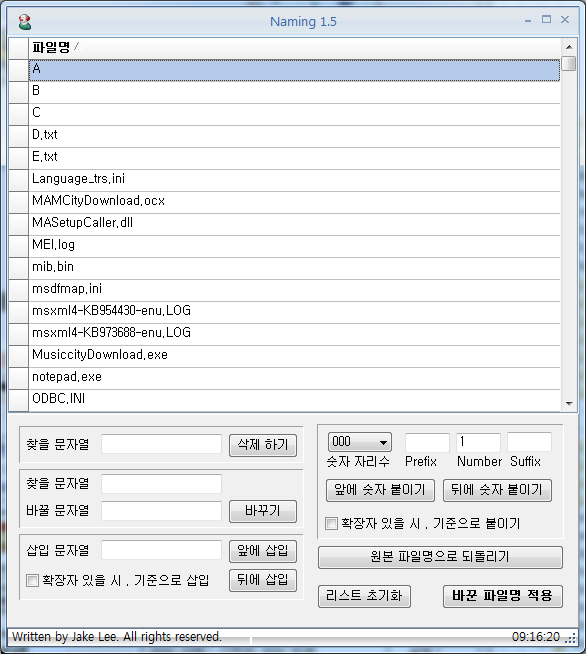Select the notepad.exe file row
This screenshot has height=654, width=586.
294,377
